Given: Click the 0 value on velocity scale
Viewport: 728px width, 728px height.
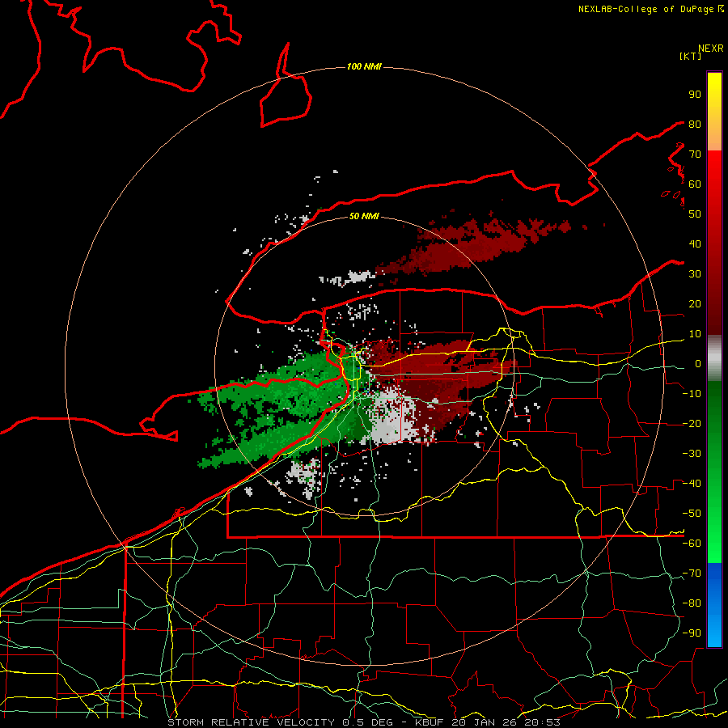Looking at the screenshot, I should pyautogui.click(x=697, y=364).
